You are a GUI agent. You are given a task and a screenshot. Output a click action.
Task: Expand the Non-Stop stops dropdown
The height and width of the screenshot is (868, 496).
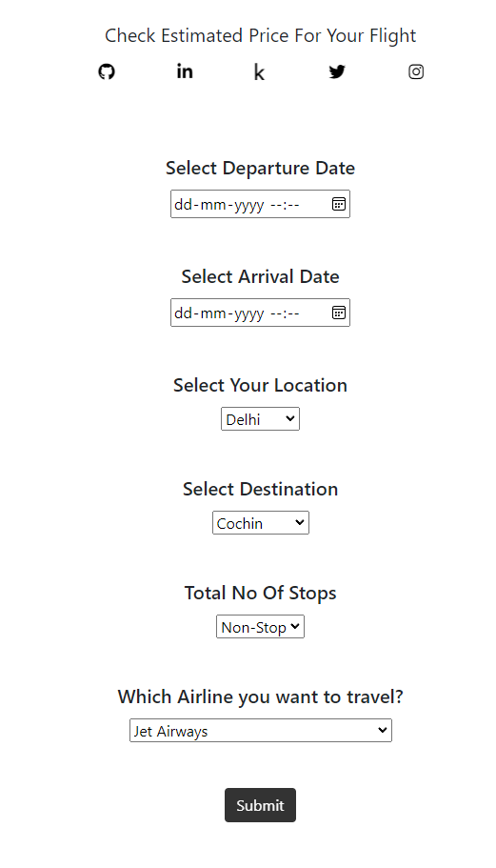point(261,627)
